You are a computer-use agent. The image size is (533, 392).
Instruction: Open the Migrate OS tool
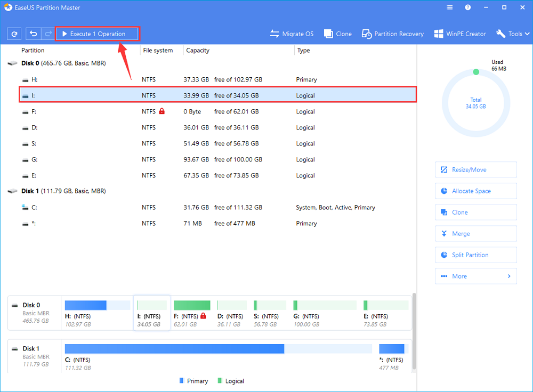coord(292,34)
